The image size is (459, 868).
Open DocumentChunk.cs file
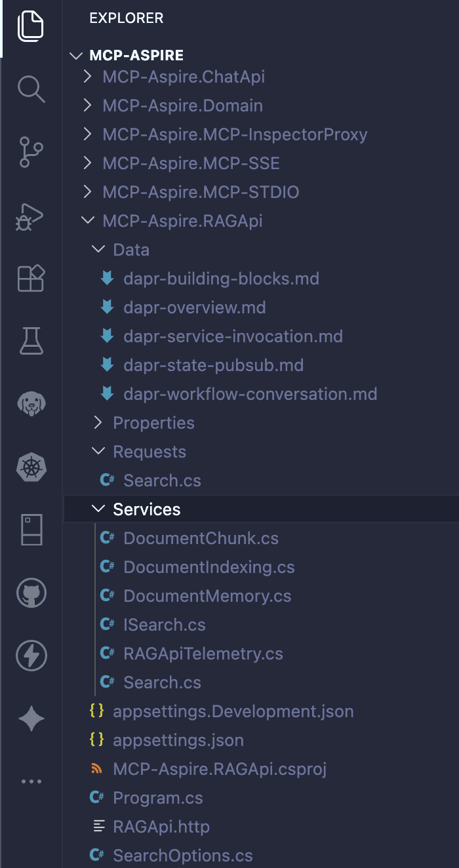(x=201, y=538)
